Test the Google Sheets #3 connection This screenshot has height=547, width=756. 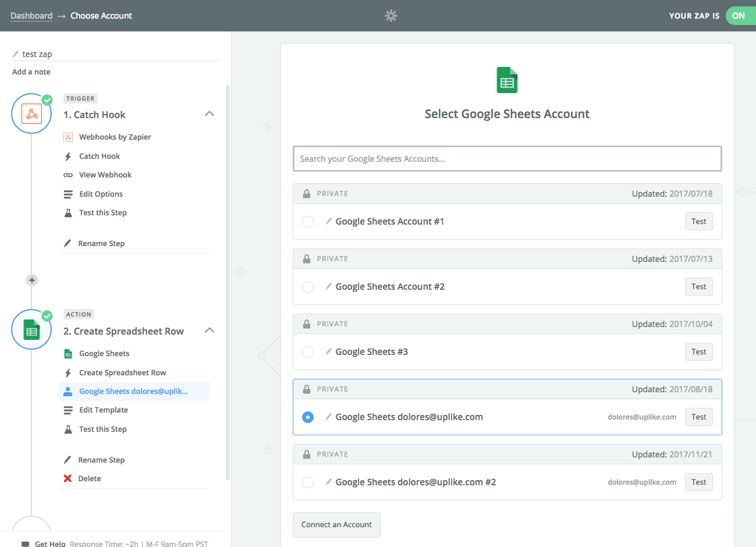coord(699,352)
